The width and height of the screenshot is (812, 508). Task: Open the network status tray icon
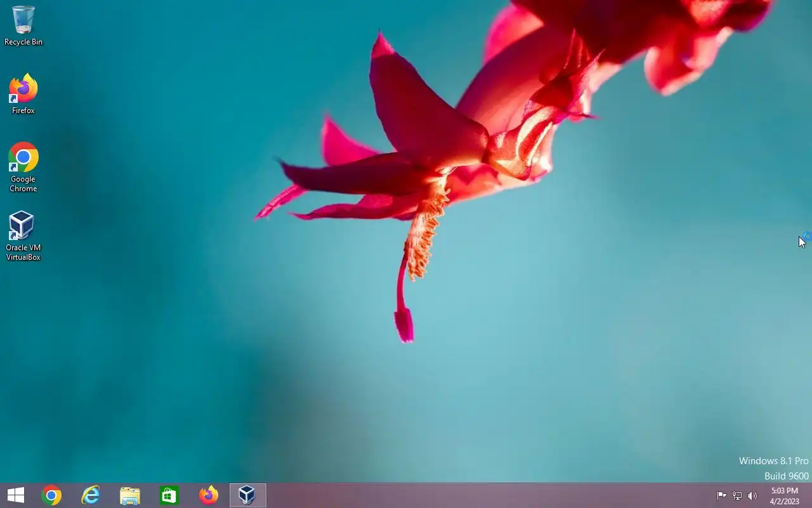[737, 496]
